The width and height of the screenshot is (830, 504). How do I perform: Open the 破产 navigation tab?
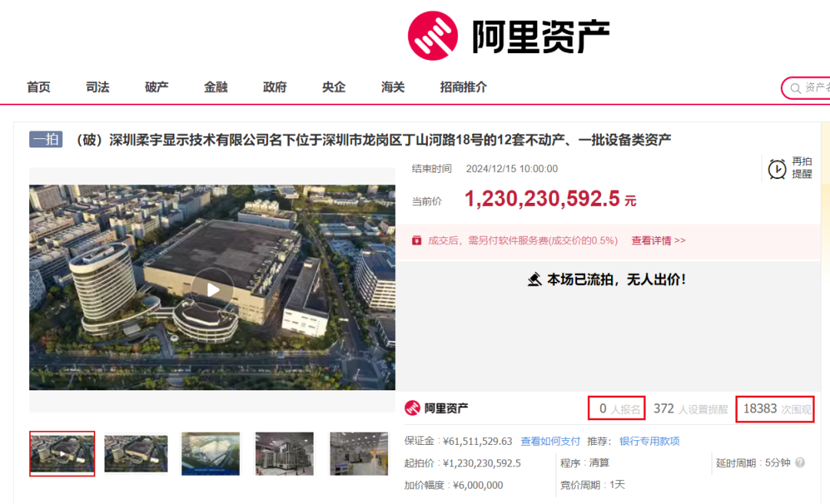tap(157, 88)
